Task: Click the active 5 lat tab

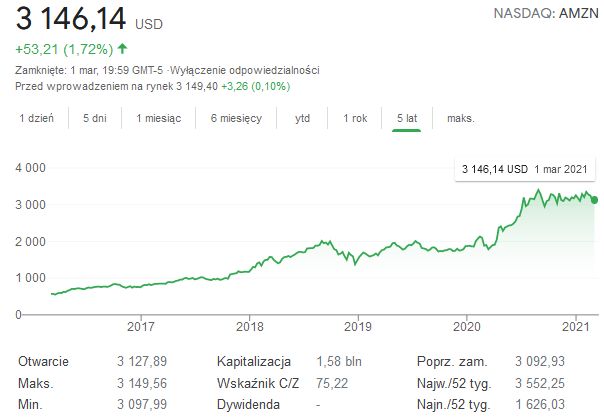Action: point(406,118)
